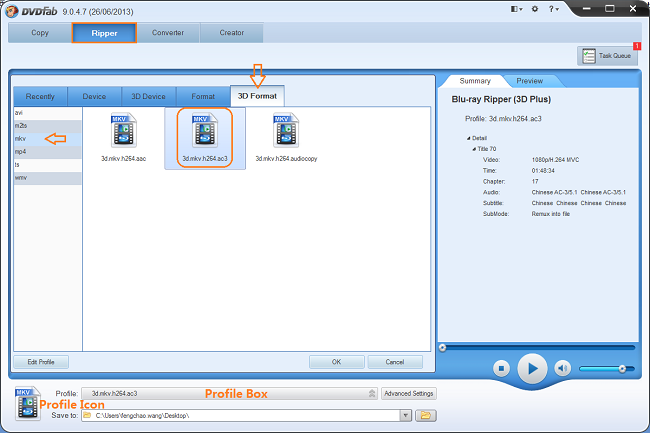Open the Profile box selector
Image resolution: width=650 pixels, height=433 pixels.
click(229, 394)
